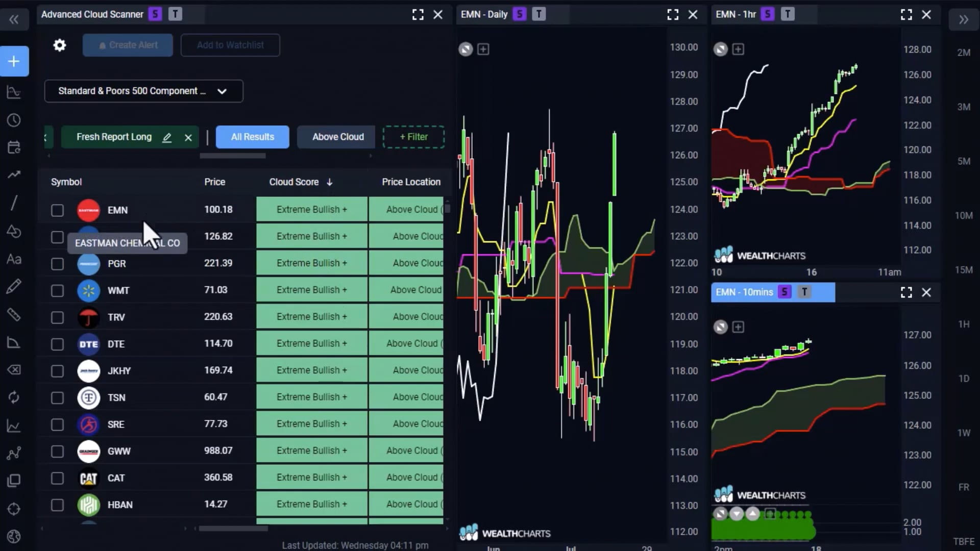This screenshot has height=551, width=980.
Task: Click the S badge on EMN Daily panel
Action: click(x=520, y=14)
